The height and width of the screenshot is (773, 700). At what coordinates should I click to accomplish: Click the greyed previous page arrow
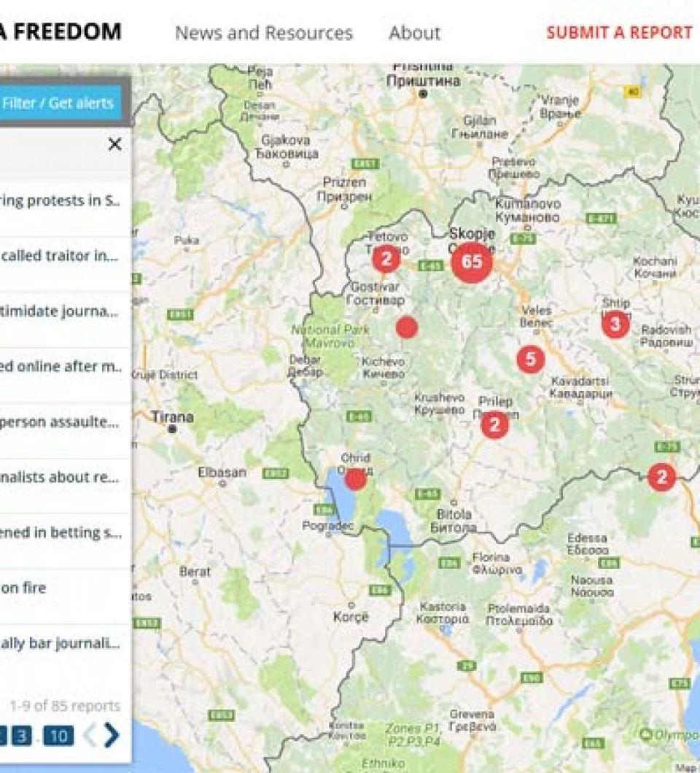click(x=90, y=736)
